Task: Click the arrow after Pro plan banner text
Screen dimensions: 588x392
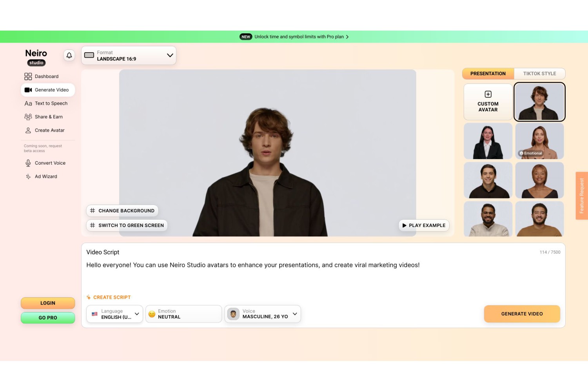Action: pyautogui.click(x=347, y=37)
